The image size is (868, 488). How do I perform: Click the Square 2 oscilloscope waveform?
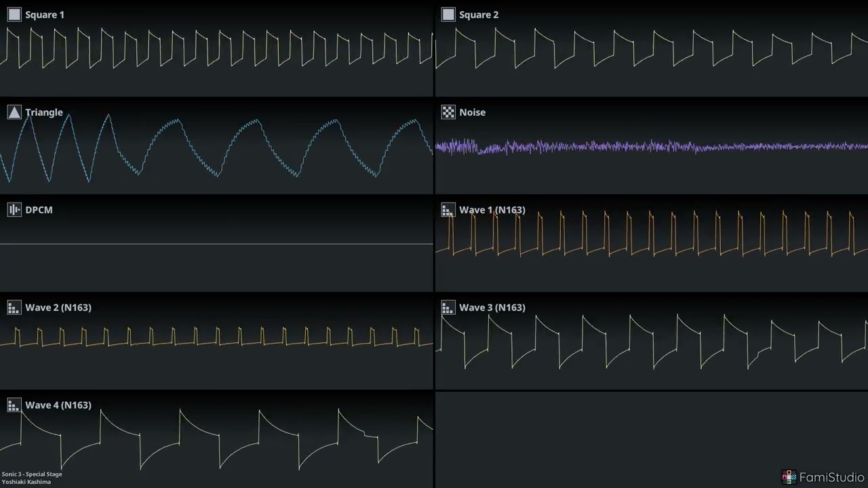point(651,48)
